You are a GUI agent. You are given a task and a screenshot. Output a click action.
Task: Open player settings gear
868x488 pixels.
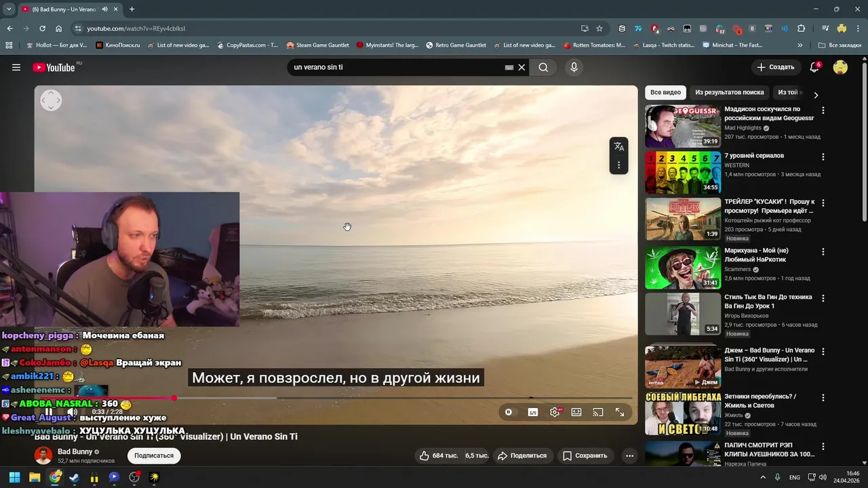tap(555, 412)
